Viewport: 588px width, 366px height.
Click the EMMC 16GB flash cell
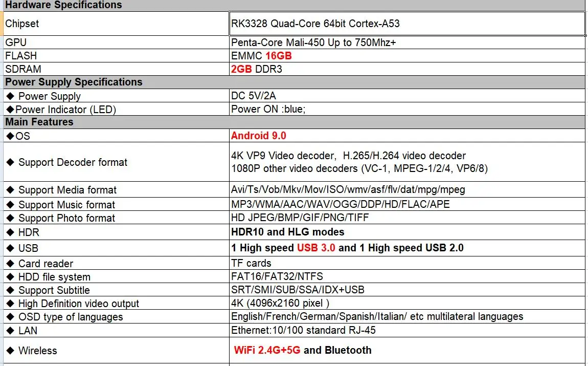click(407, 56)
